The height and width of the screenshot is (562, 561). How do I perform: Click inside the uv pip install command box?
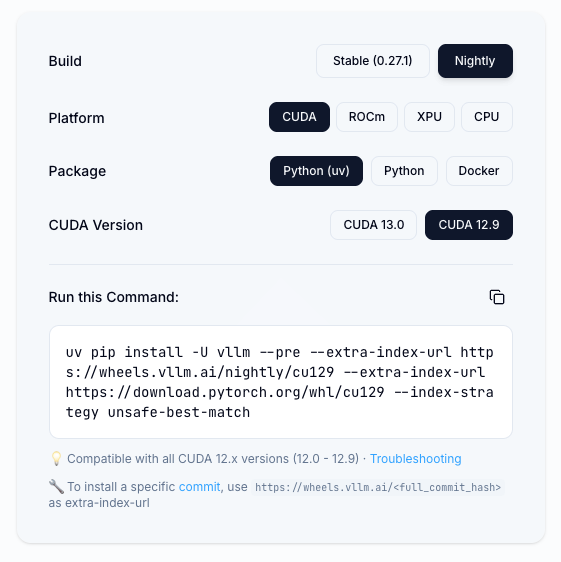281,382
